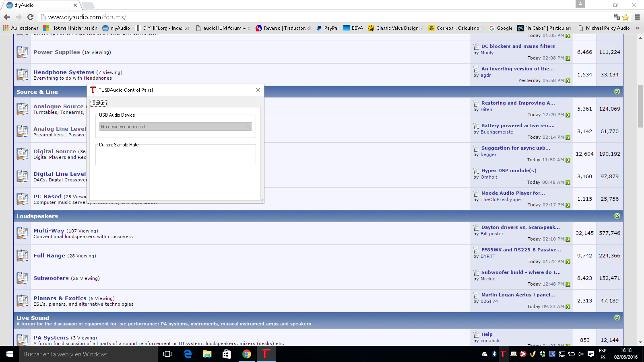Open Full Range forum link

point(49,255)
